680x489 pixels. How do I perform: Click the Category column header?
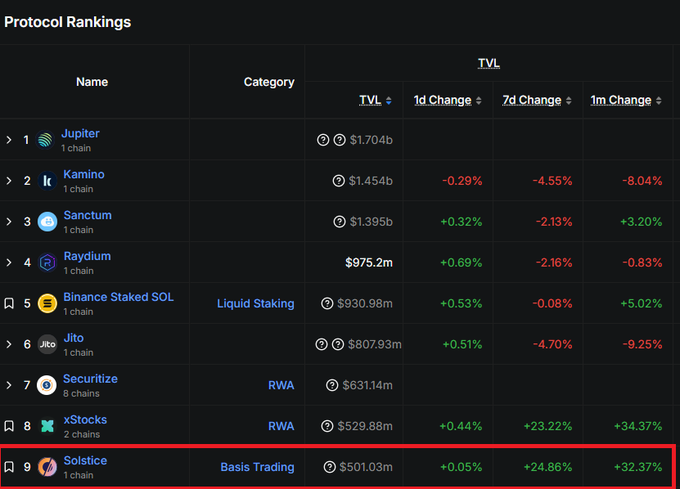[x=269, y=82]
